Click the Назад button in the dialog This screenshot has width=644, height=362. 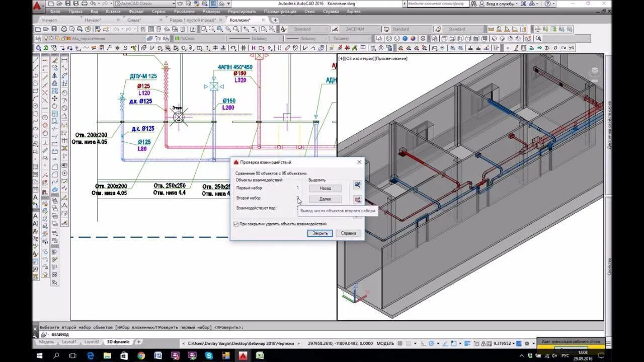tap(325, 188)
